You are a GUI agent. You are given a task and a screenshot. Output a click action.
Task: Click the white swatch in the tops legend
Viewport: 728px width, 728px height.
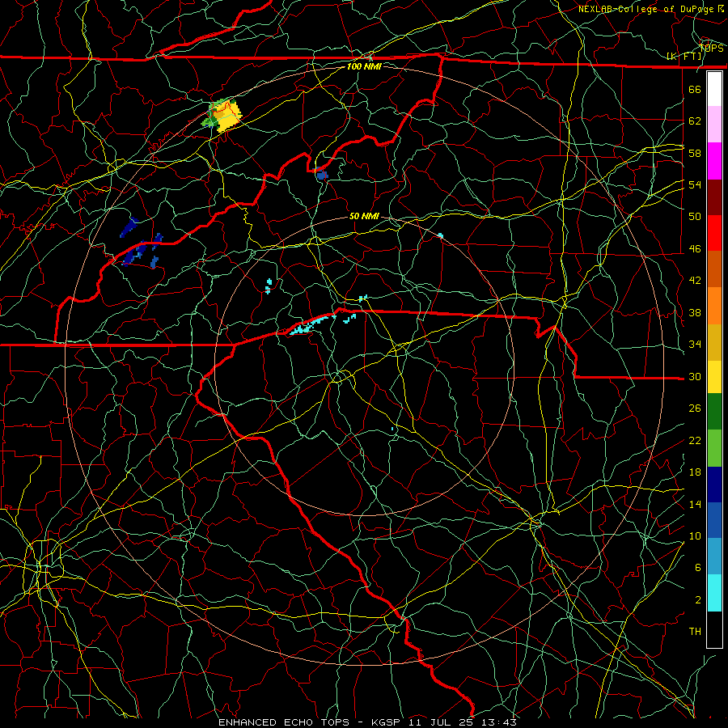pyautogui.click(x=714, y=89)
